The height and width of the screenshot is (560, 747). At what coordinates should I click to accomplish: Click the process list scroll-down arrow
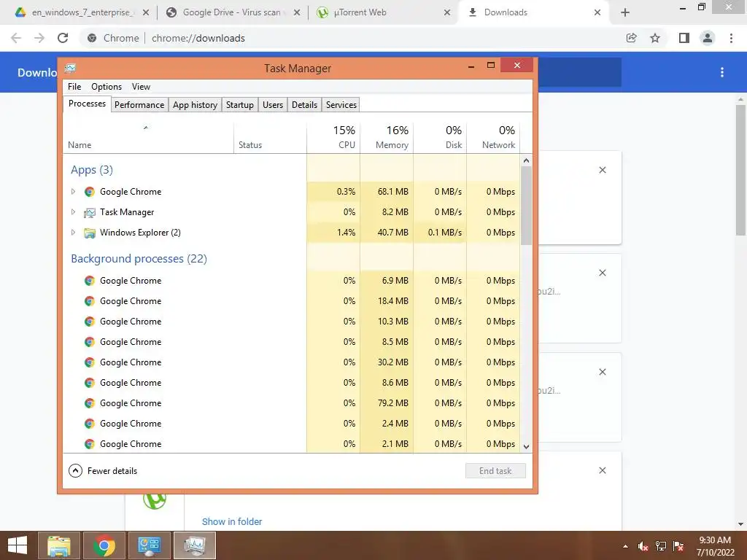527,447
